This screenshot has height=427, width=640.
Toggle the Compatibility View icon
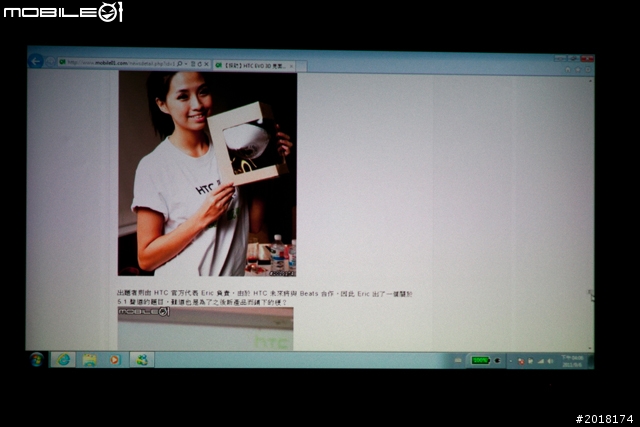193,64
